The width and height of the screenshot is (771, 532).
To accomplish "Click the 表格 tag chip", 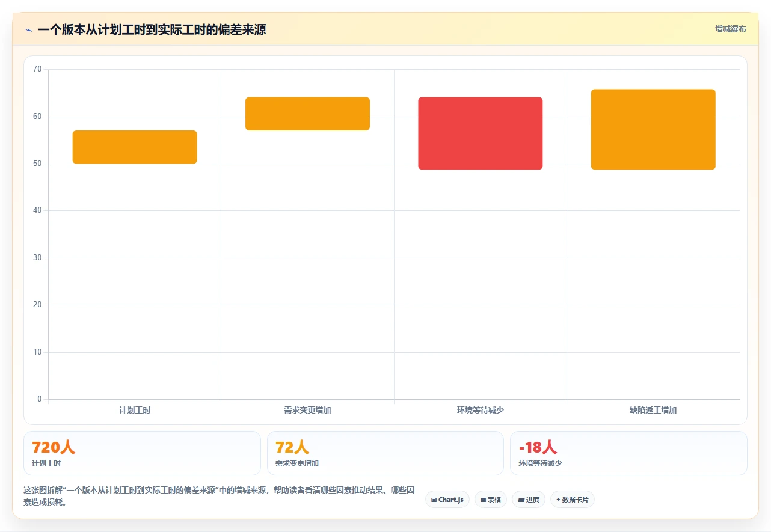I will [491, 500].
